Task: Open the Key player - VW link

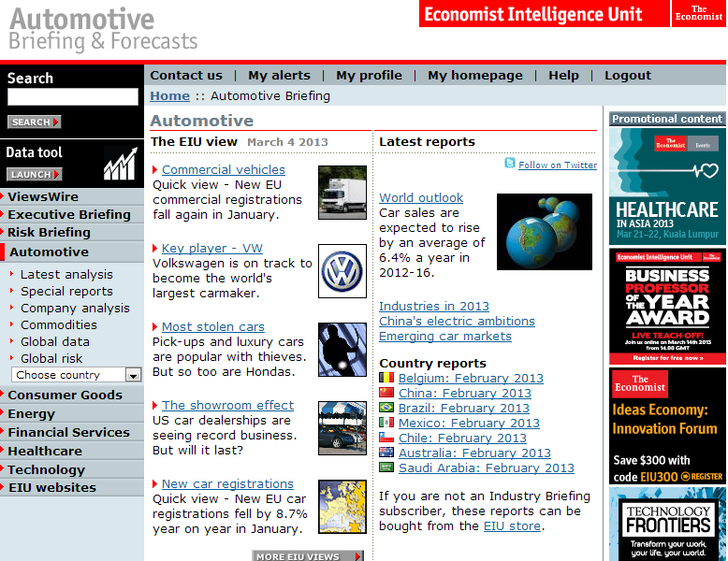Action: coord(212,249)
